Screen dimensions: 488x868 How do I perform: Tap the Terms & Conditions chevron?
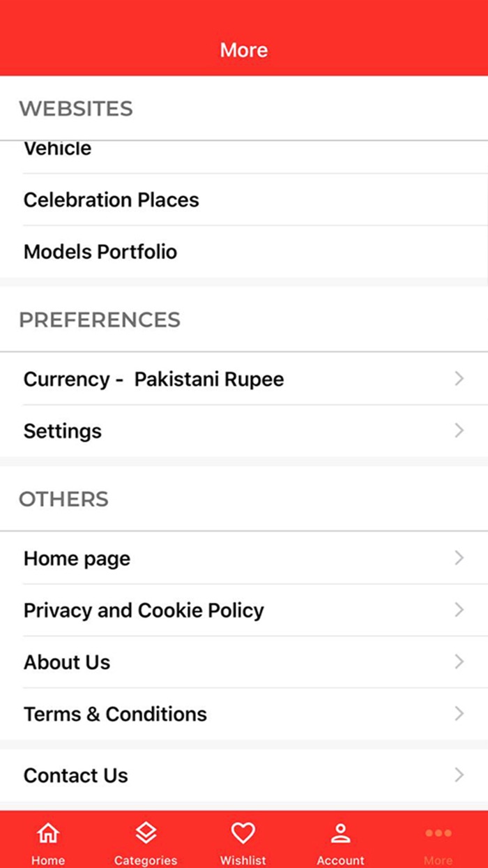(x=459, y=713)
